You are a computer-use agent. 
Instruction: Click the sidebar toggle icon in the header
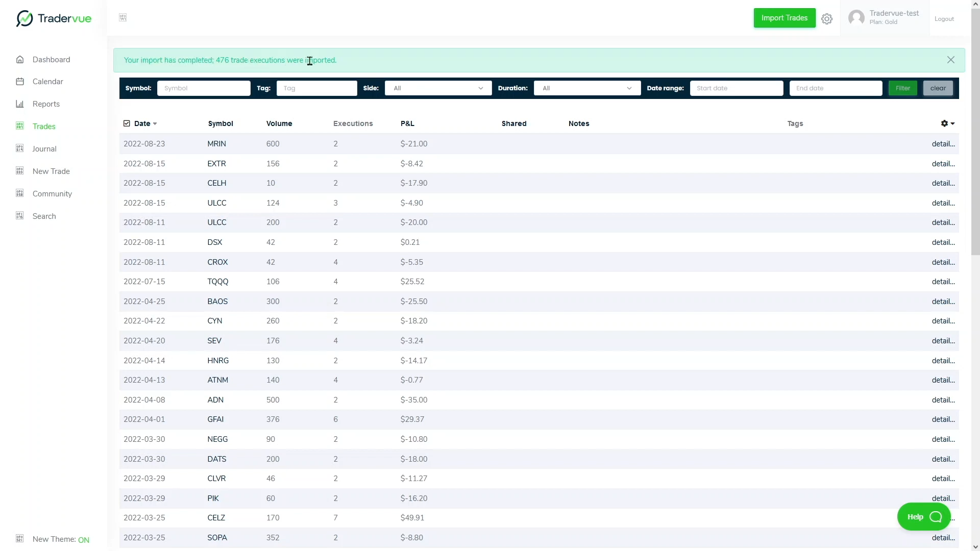123,18
